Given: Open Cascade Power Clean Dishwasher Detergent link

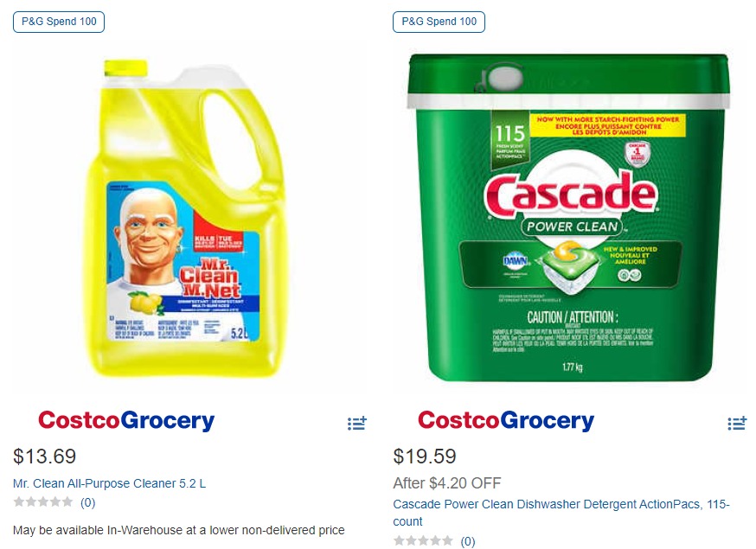Looking at the screenshot, I should tap(561, 504).
